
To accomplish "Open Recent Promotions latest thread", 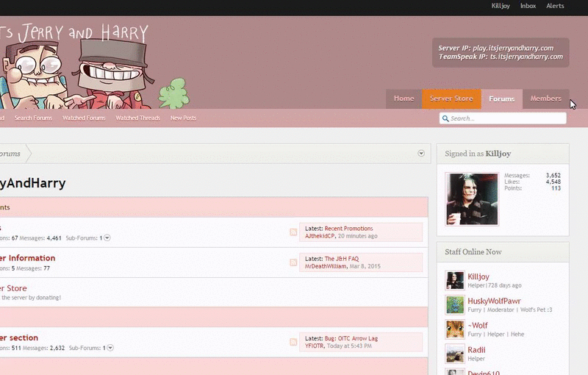I will tap(348, 229).
